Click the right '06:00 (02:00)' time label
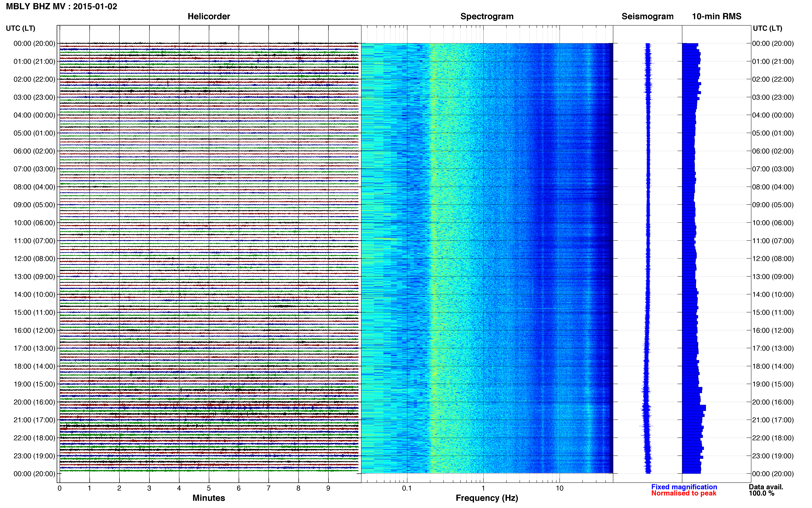 773,151
